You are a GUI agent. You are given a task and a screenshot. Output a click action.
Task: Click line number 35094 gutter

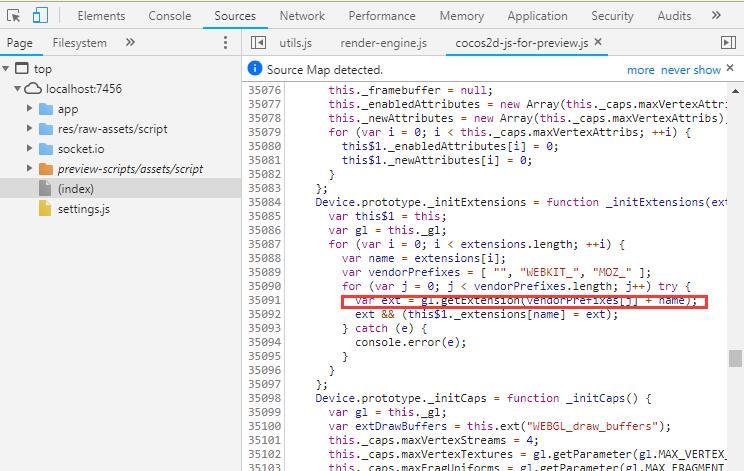point(264,342)
